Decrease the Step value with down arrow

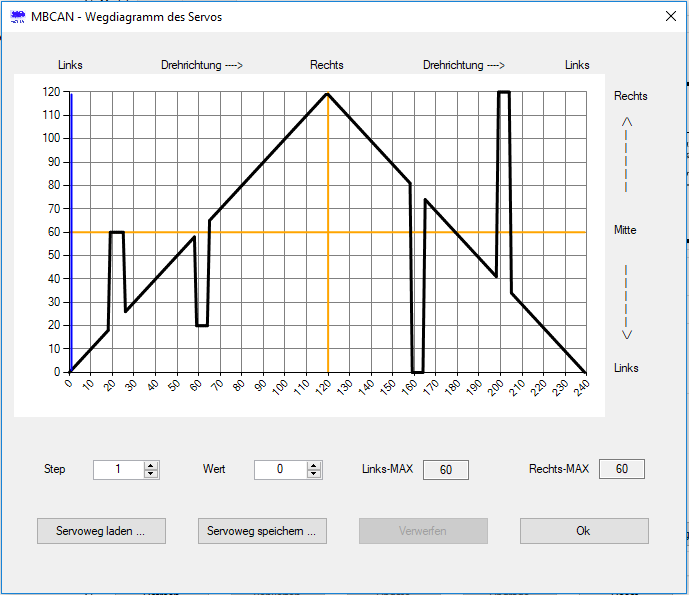point(151,473)
